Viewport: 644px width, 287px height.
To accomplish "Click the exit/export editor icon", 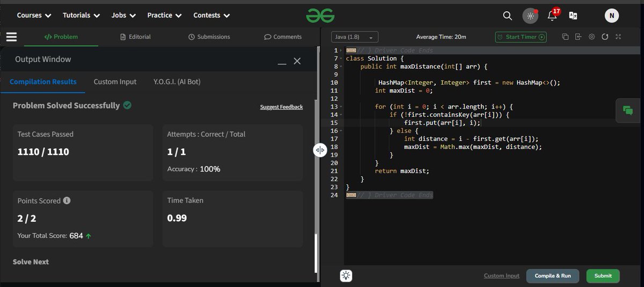I will (x=578, y=37).
